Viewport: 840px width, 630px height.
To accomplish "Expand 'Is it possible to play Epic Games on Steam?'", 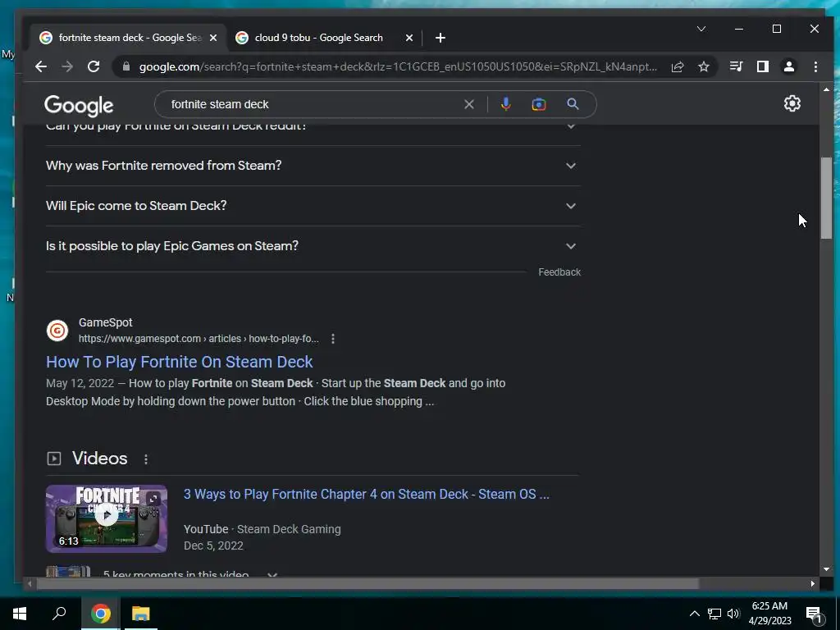I will [x=313, y=246].
